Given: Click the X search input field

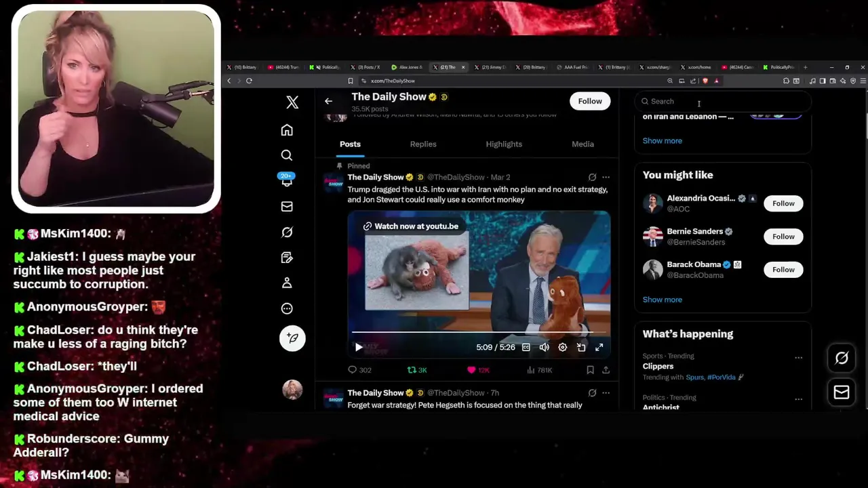Looking at the screenshot, I should [723, 102].
